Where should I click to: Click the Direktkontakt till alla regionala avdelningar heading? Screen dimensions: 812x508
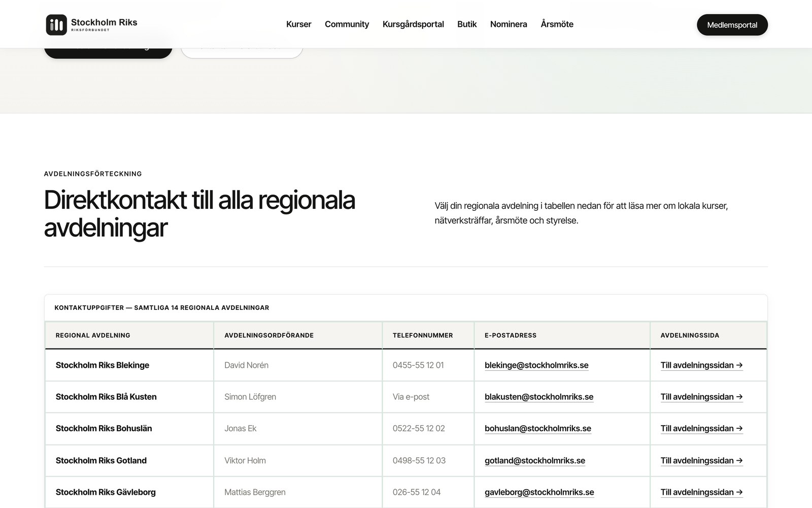point(199,214)
